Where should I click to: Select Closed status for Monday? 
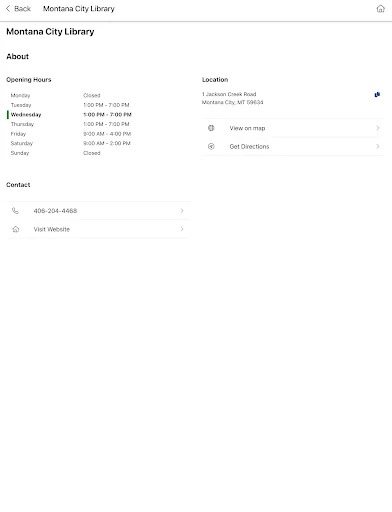click(x=92, y=95)
